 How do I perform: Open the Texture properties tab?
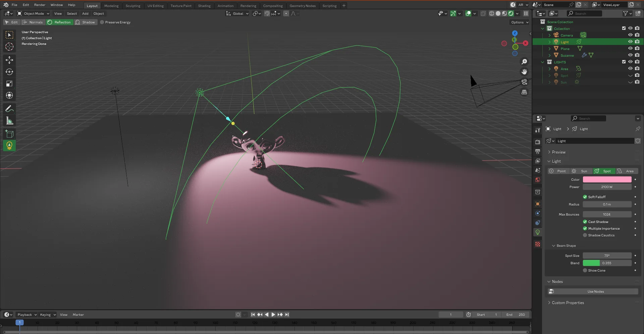[x=538, y=244]
